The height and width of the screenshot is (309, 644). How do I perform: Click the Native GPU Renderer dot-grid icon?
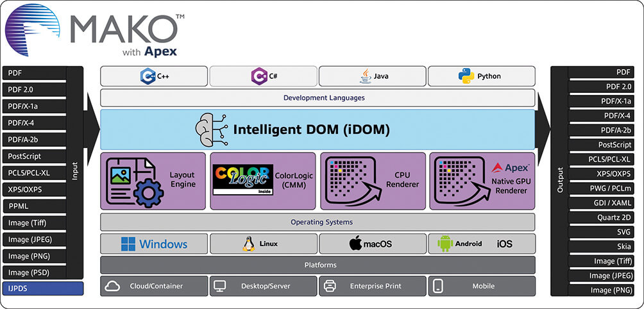(x=462, y=181)
